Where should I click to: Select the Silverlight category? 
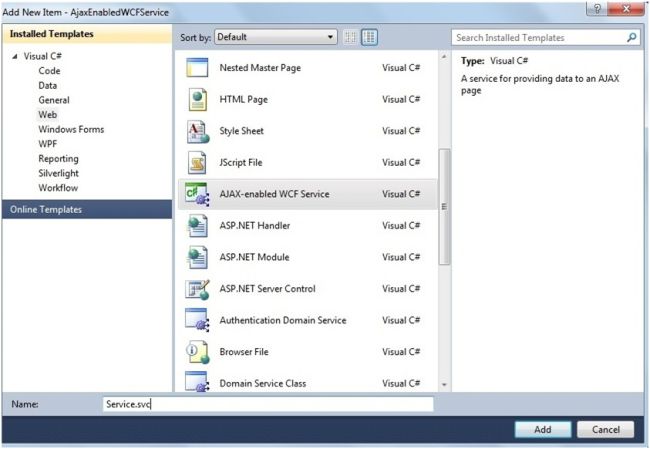(58, 173)
